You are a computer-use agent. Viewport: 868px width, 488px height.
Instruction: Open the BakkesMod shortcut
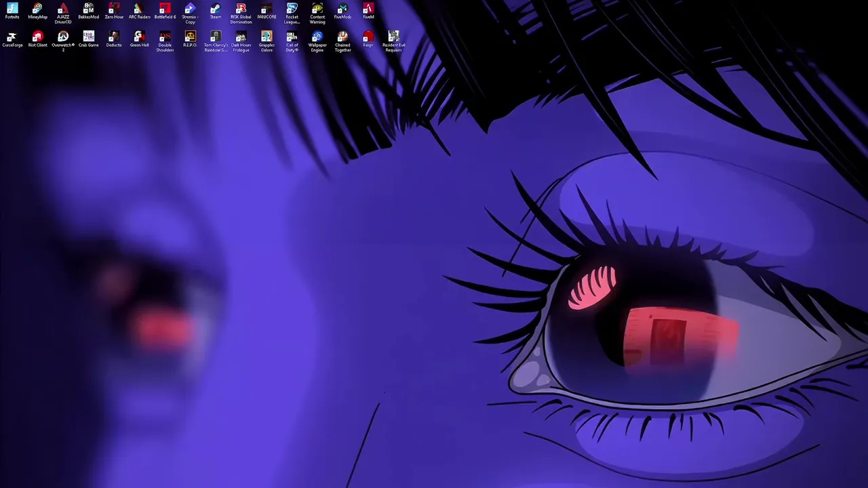coord(88,12)
